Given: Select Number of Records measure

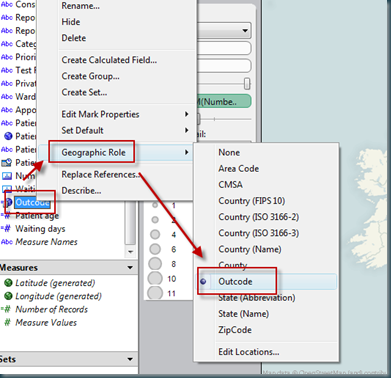Looking at the screenshot, I should pyautogui.click(x=51, y=310).
